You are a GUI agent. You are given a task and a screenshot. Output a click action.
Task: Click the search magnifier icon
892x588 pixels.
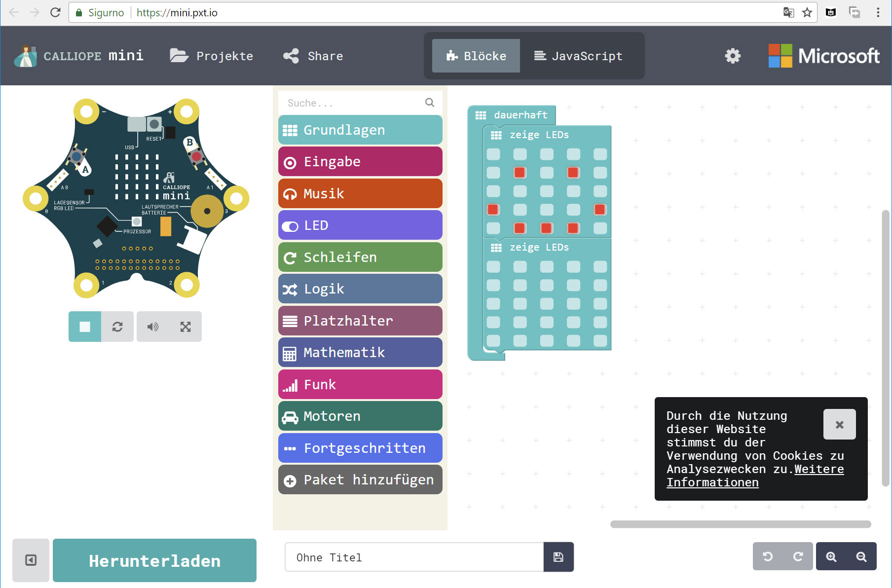tap(430, 103)
